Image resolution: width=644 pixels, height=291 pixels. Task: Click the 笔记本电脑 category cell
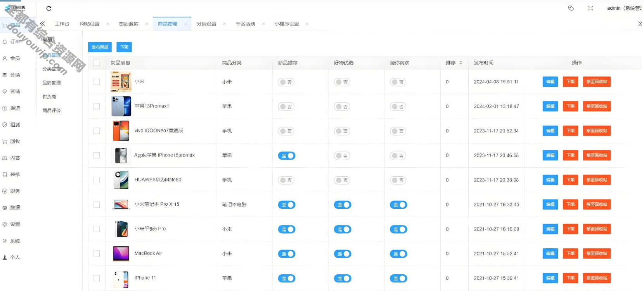pos(234,205)
